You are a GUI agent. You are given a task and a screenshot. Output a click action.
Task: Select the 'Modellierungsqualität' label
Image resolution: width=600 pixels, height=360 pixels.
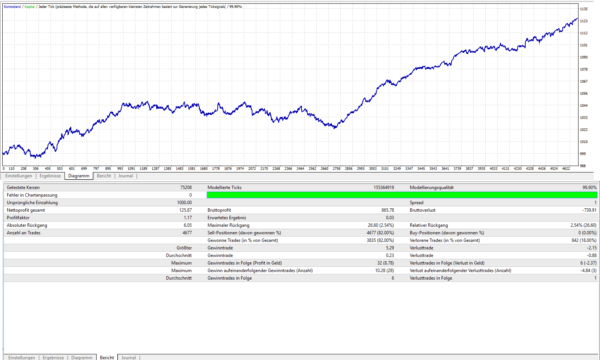[431, 187]
